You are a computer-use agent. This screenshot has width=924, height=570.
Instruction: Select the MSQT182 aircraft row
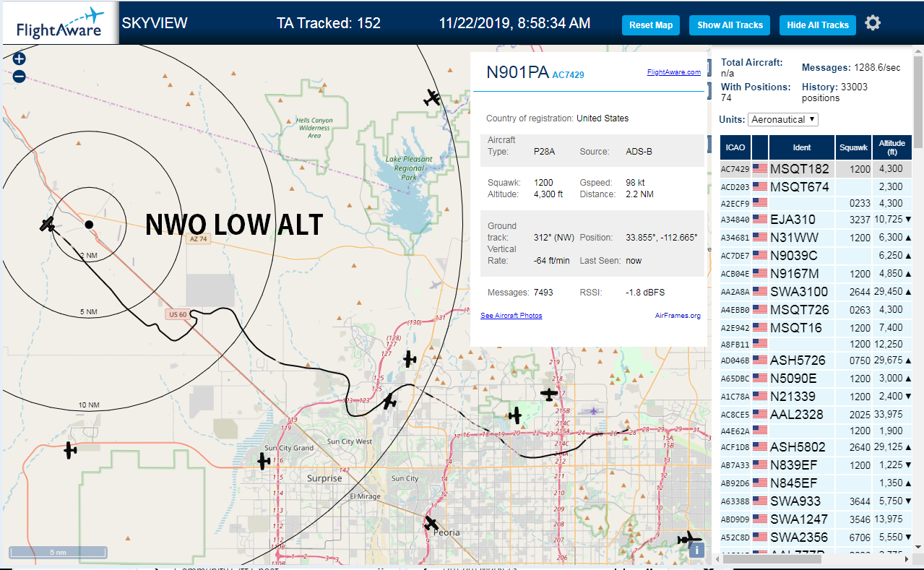pyautogui.click(x=816, y=169)
